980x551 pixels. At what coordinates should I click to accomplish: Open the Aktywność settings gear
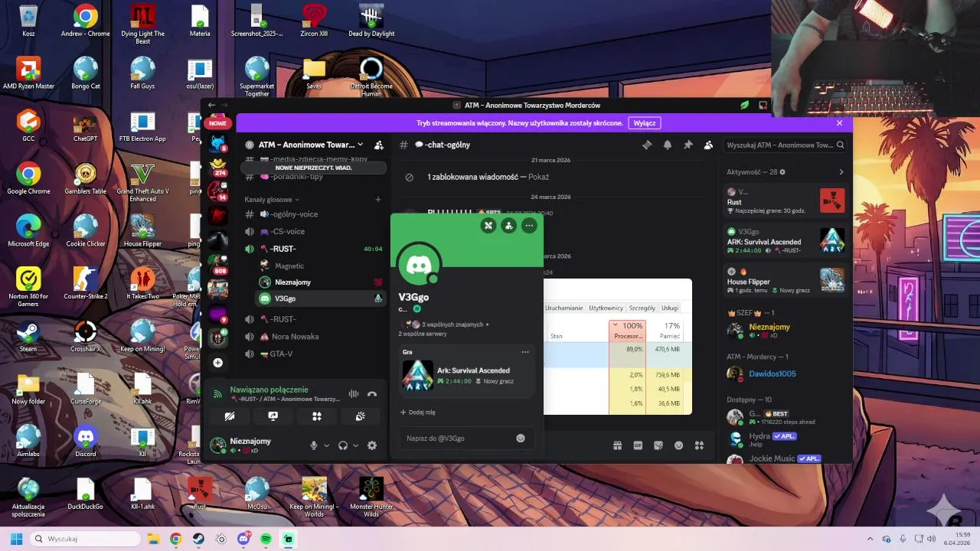tap(782, 172)
